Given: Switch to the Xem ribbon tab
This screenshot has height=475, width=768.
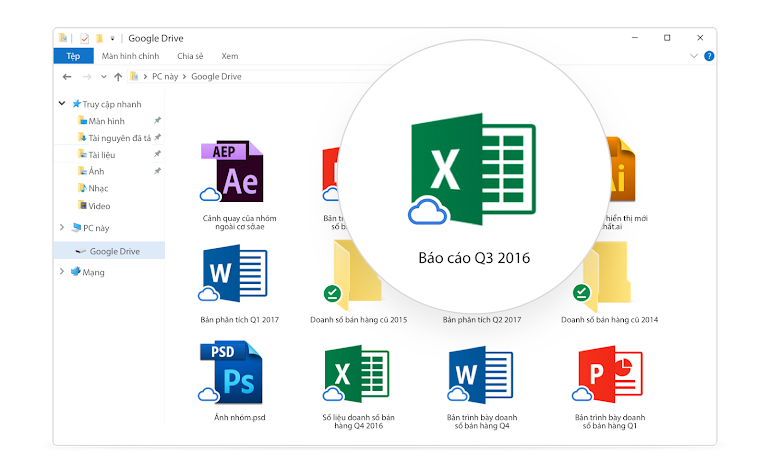Looking at the screenshot, I should 229,56.
